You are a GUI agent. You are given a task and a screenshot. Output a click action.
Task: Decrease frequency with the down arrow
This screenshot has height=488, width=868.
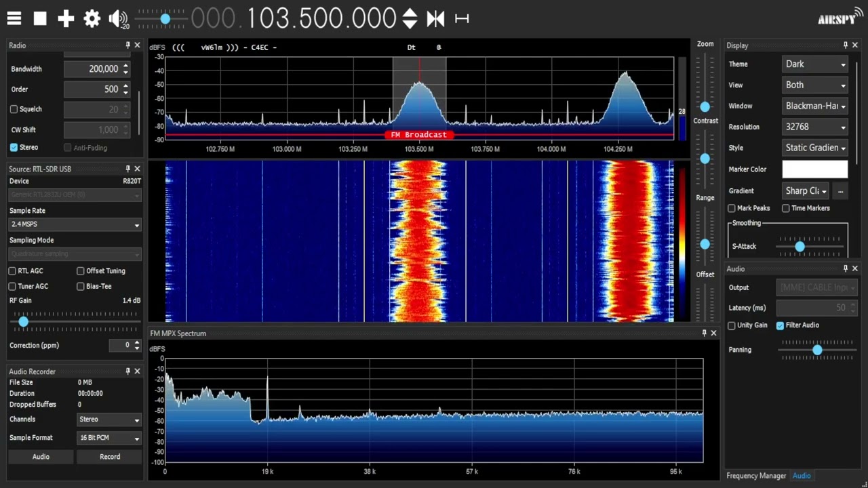point(410,24)
